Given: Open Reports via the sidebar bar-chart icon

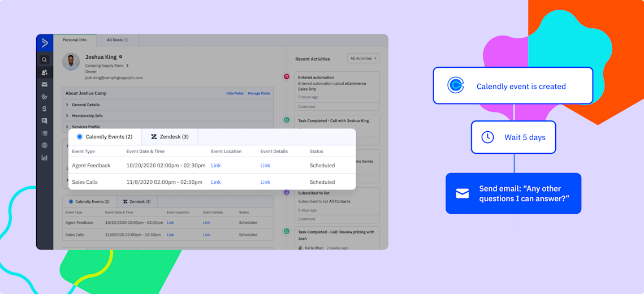Looking at the screenshot, I should click(44, 158).
